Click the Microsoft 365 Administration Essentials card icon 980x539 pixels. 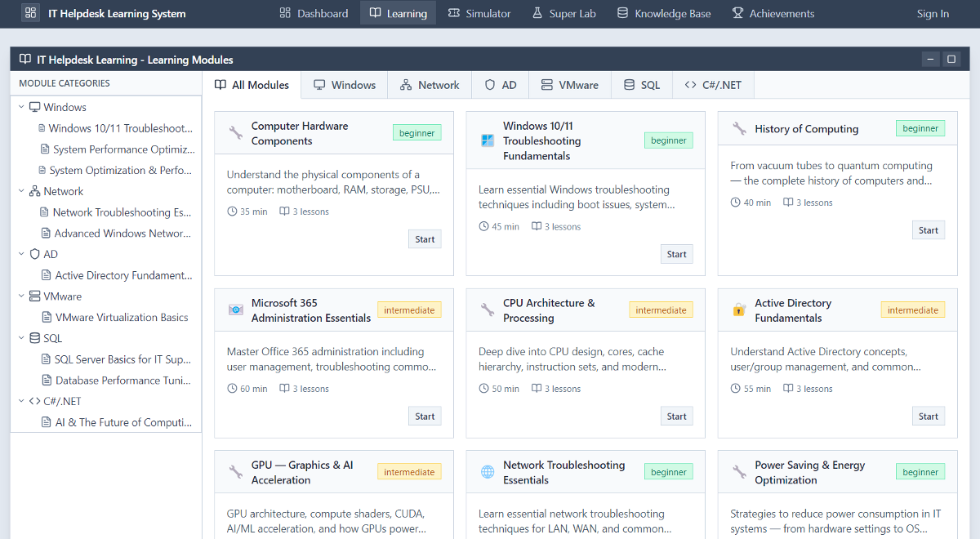pos(236,310)
